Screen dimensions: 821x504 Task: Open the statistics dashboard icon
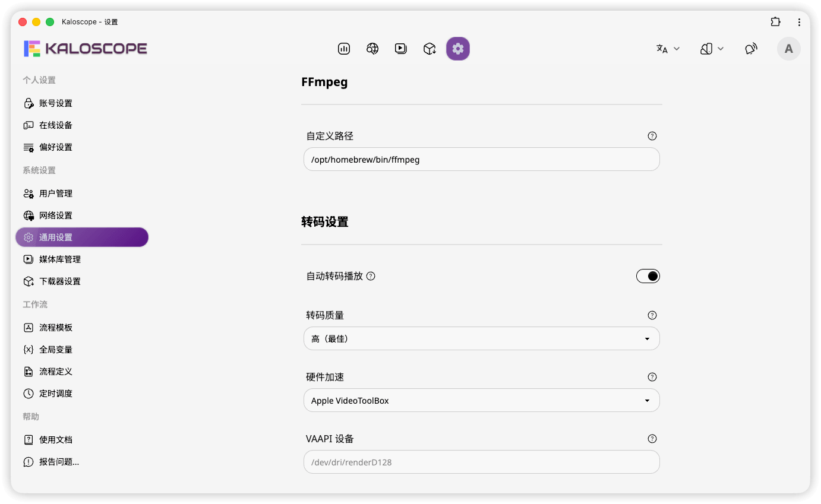point(344,49)
